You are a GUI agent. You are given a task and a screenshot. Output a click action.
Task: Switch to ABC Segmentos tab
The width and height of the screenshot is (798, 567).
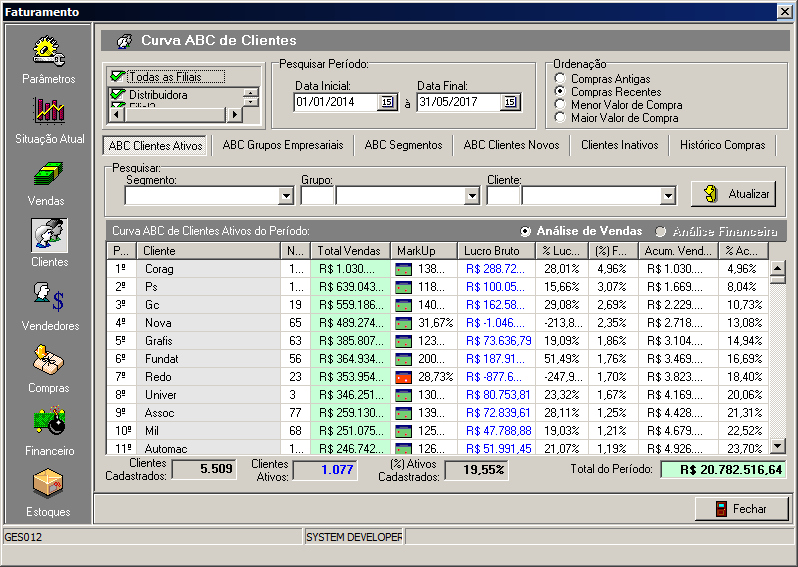pyautogui.click(x=403, y=145)
